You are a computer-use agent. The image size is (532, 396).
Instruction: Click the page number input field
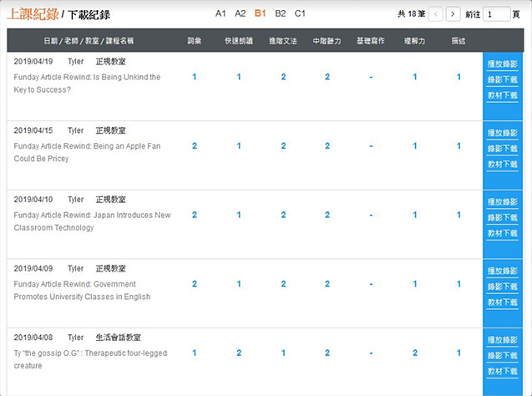[x=497, y=14]
